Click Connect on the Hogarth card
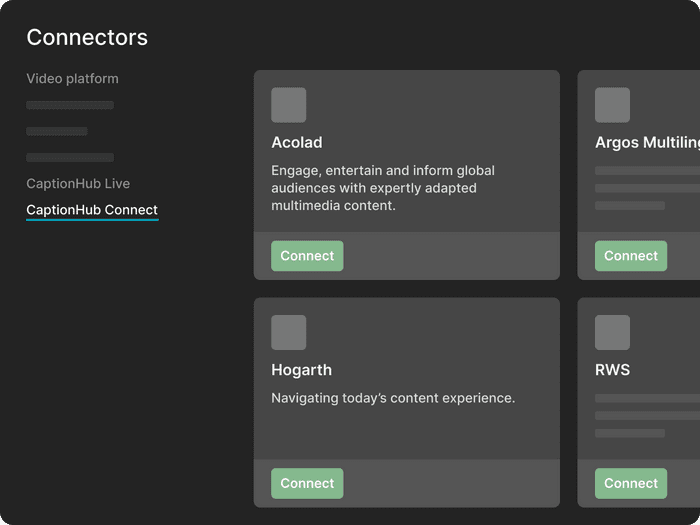Image resolution: width=700 pixels, height=525 pixels. click(307, 483)
